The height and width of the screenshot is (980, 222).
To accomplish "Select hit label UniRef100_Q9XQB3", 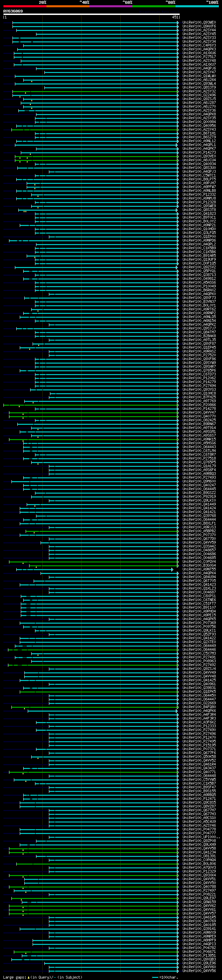I will [x=199, y=959].
